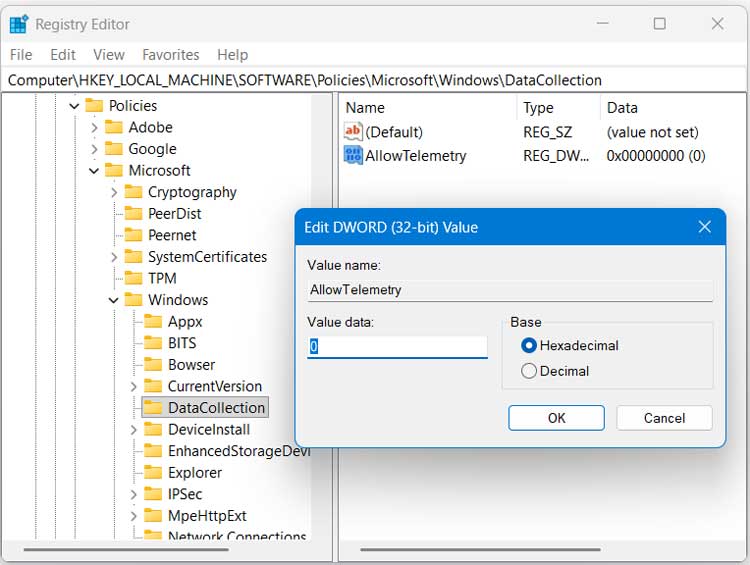Click the AllowTelemetry DWORD value icon
This screenshot has width=750, height=565.
click(353, 155)
